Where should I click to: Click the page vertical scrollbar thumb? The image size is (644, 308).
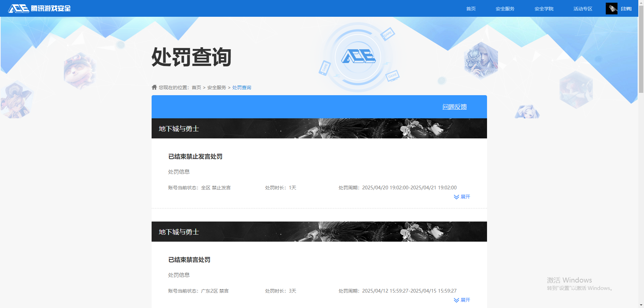click(x=641, y=49)
